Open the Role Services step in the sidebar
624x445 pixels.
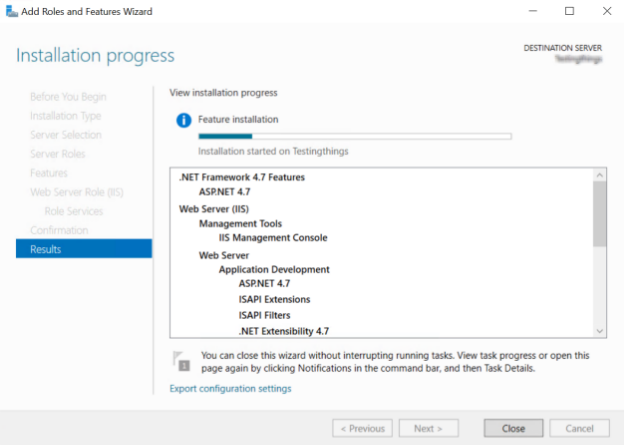73,211
